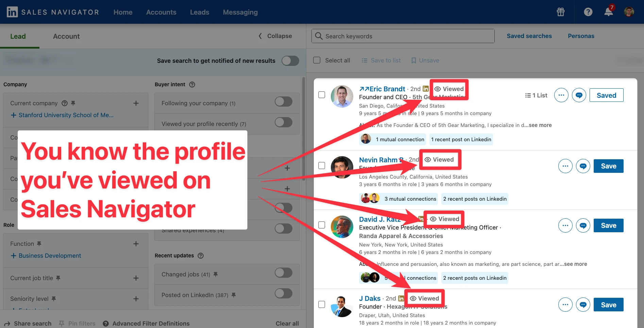Open more options for Nevin Rahm
The image size is (644, 328).
tap(565, 166)
